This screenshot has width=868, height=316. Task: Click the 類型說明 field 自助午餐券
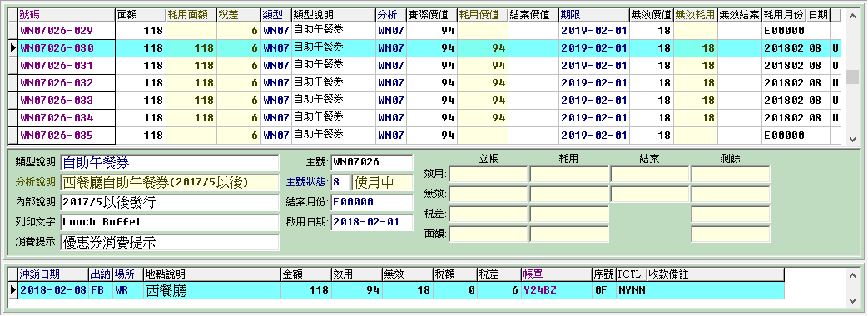point(170,163)
